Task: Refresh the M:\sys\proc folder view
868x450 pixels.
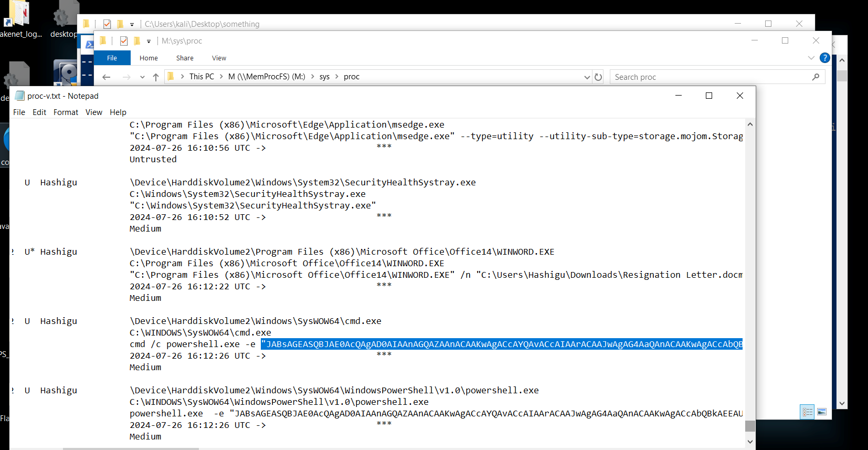Action: pos(598,77)
